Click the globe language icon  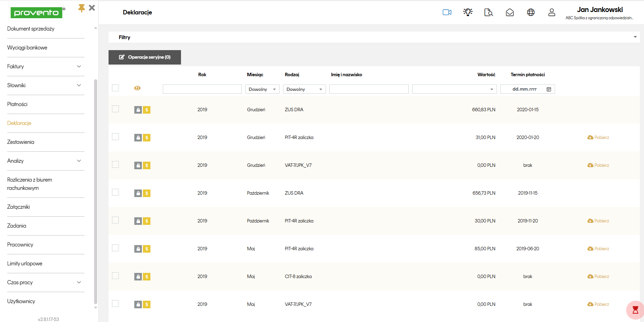tap(531, 12)
